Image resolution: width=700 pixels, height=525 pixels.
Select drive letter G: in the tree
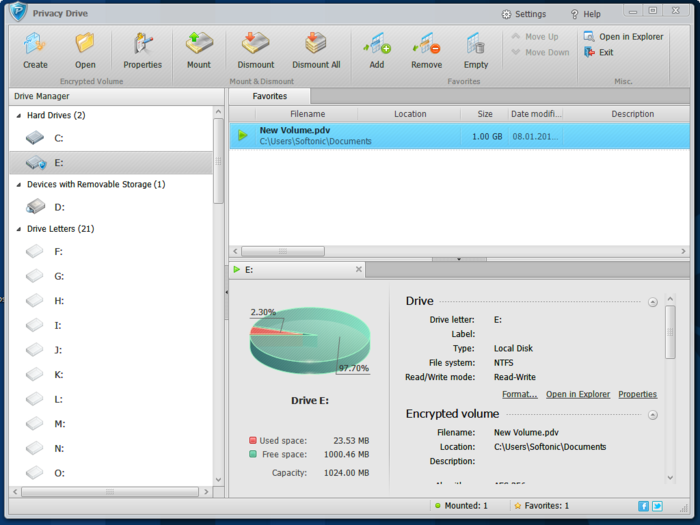[59, 276]
